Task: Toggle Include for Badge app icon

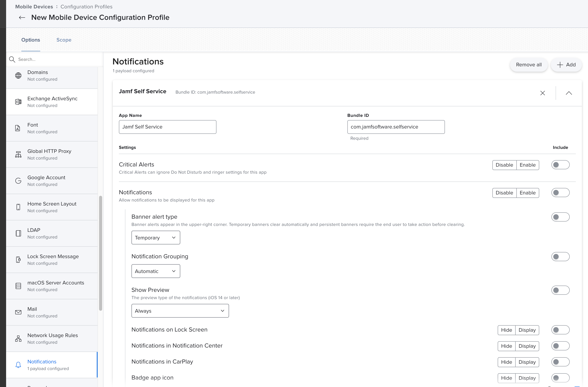Action: point(560,378)
